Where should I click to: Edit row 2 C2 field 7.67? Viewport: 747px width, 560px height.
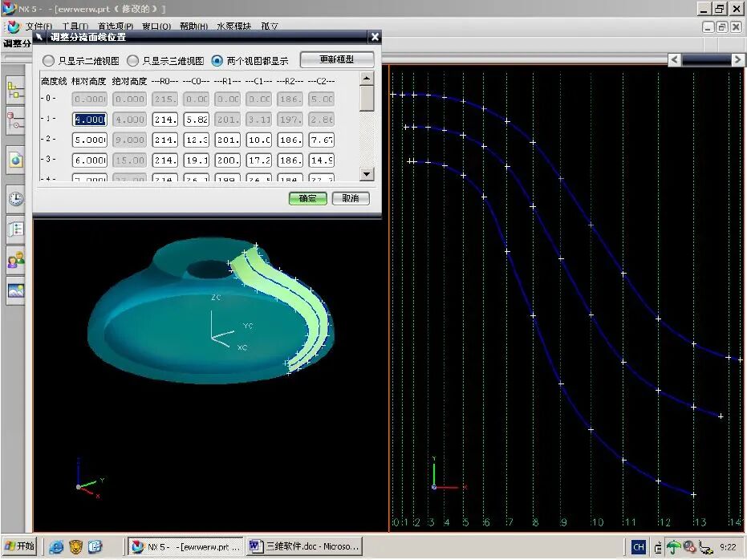pyautogui.click(x=322, y=140)
